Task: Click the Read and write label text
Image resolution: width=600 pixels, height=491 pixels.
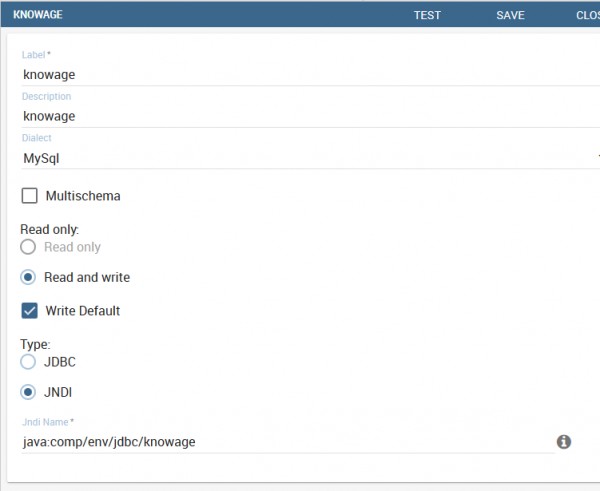Action: click(x=87, y=277)
